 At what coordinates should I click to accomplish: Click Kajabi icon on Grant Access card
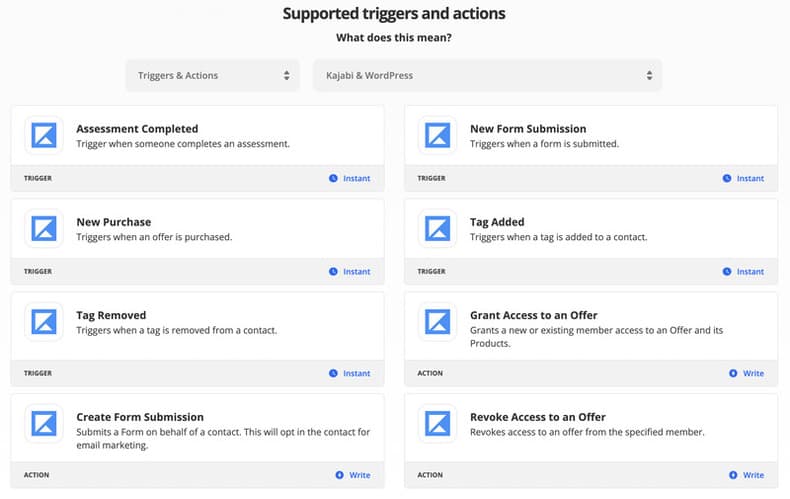(437, 322)
